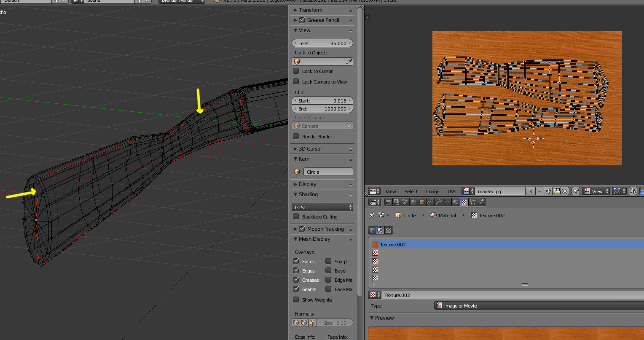Click the Material breadcrumb in Properties

click(447, 216)
